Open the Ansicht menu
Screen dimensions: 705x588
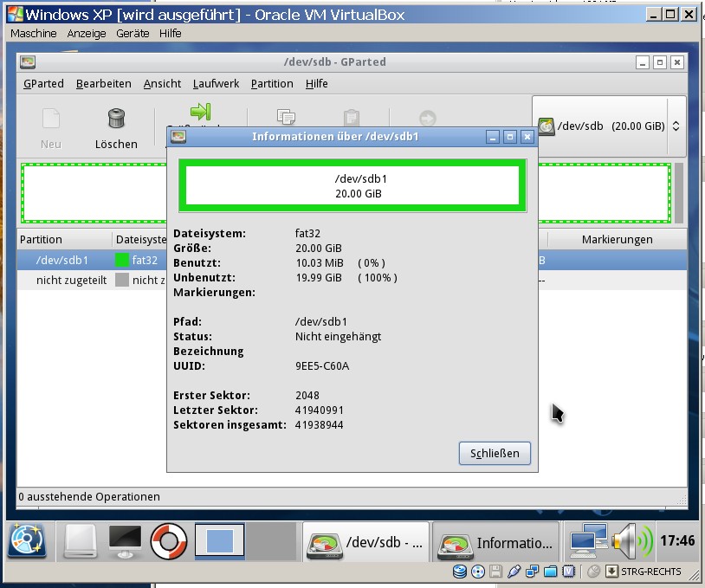pyautogui.click(x=162, y=84)
